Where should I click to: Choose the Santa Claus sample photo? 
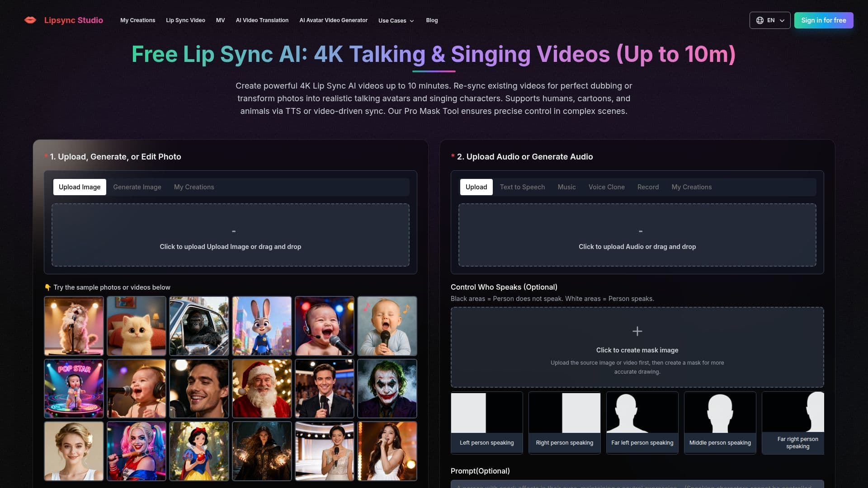tap(262, 389)
